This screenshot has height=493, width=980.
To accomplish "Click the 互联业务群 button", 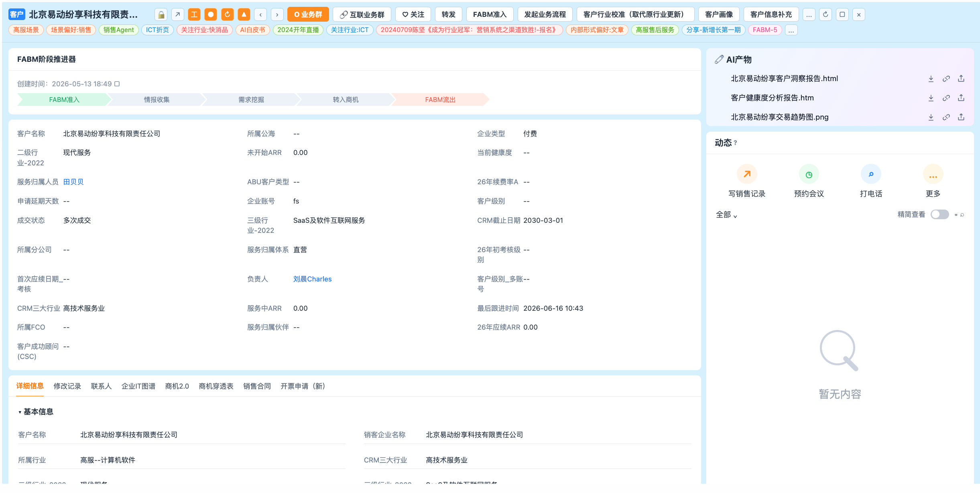I will pyautogui.click(x=362, y=15).
